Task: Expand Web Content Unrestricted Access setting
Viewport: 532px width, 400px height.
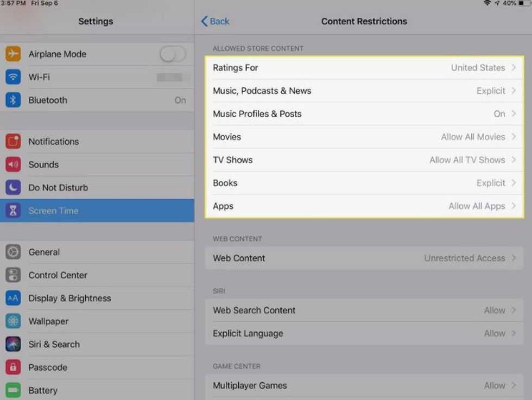Action: pyautogui.click(x=364, y=258)
